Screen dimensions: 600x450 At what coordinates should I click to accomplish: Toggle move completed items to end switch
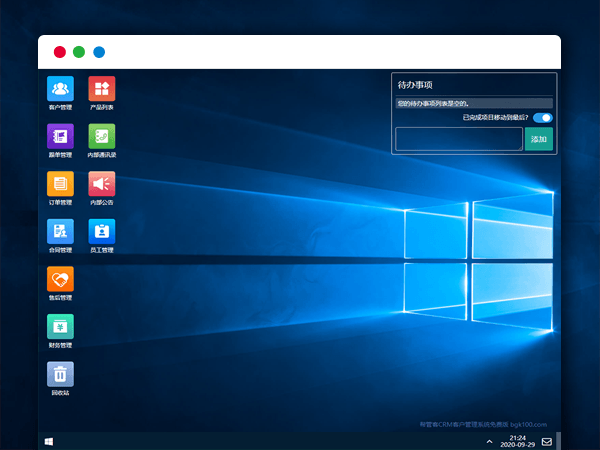click(x=542, y=117)
